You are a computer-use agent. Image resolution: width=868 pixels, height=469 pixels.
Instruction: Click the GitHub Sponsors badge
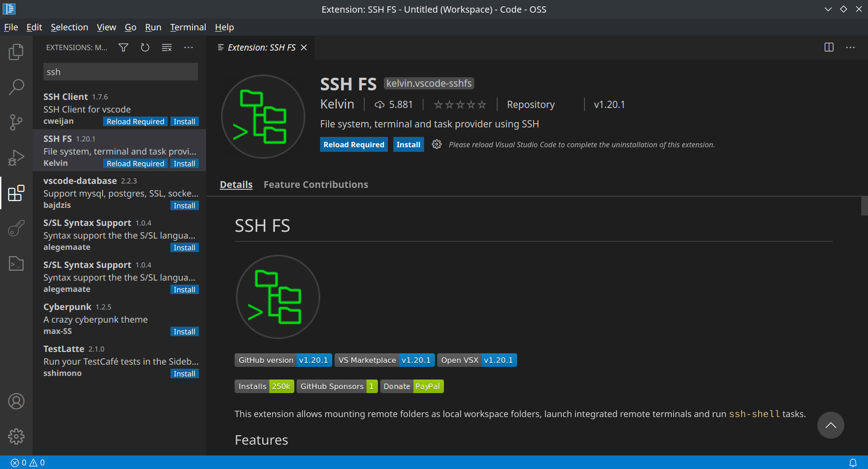(337, 386)
